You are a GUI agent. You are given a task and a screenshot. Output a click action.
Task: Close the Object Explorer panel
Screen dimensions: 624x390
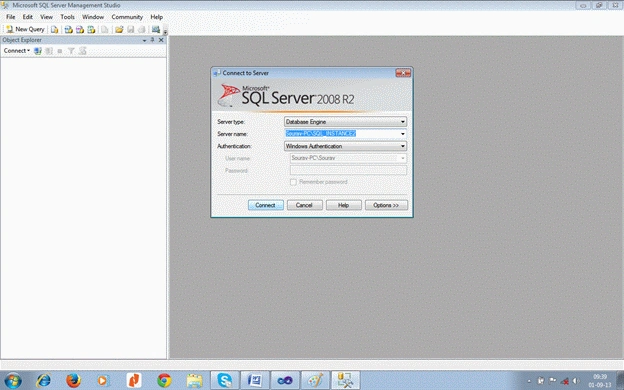pyautogui.click(x=161, y=40)
